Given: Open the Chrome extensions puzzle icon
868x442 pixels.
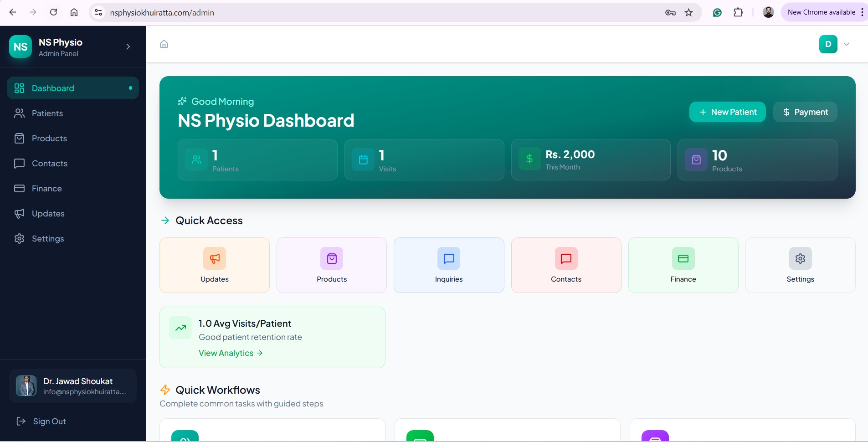Looking at the screenshot, I should (x=738, y=12).
